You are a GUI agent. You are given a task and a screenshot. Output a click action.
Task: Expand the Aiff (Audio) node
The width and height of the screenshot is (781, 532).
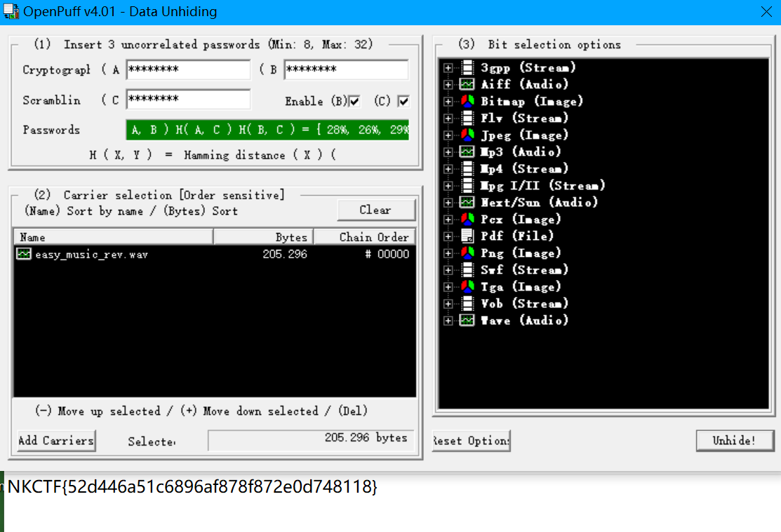click(448, 85)
